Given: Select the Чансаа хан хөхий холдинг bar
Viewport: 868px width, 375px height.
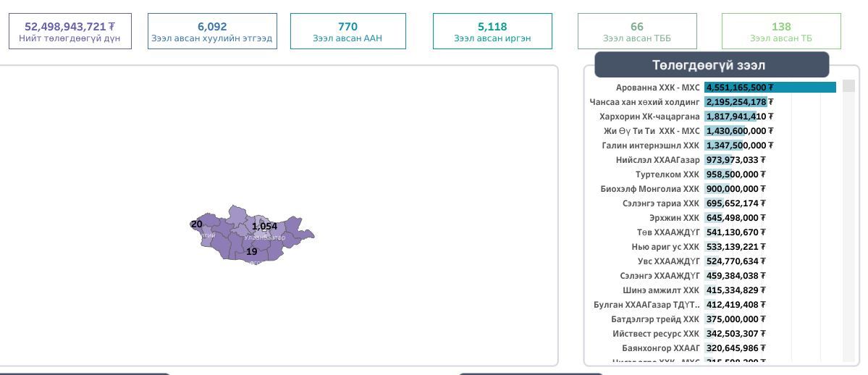Looking at the screenshot, I should point(735,102).
